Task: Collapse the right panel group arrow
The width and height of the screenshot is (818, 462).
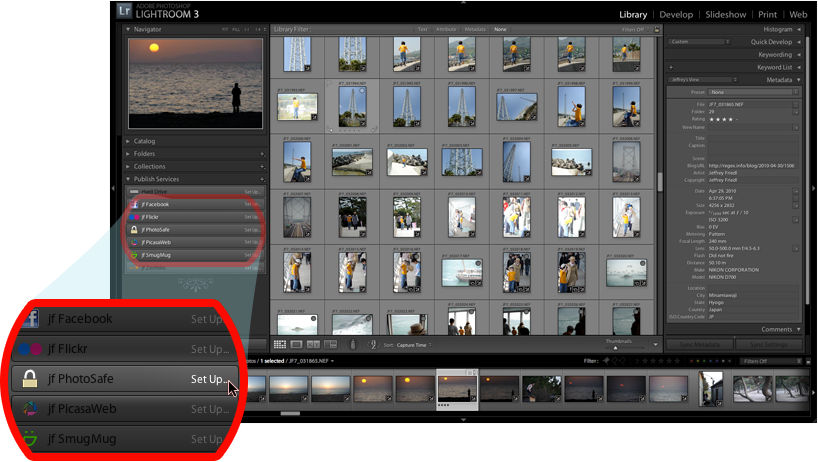Action: 814,188
